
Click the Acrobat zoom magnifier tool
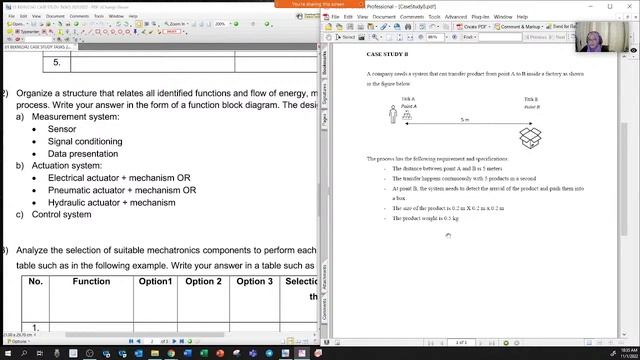375,37
